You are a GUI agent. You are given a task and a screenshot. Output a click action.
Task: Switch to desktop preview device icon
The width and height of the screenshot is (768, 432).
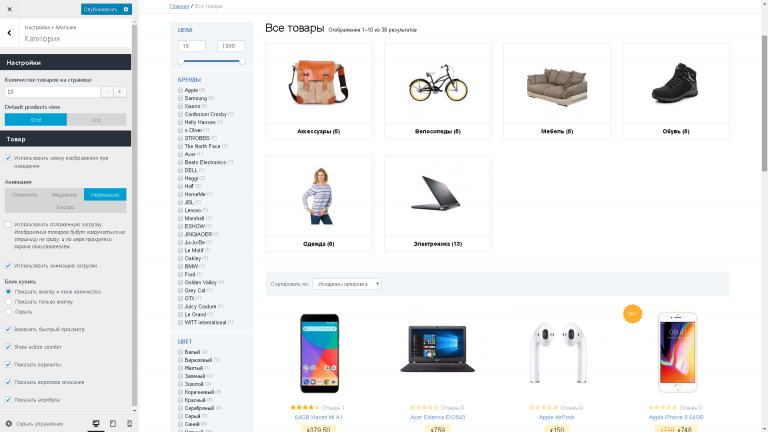pos(96,424)
